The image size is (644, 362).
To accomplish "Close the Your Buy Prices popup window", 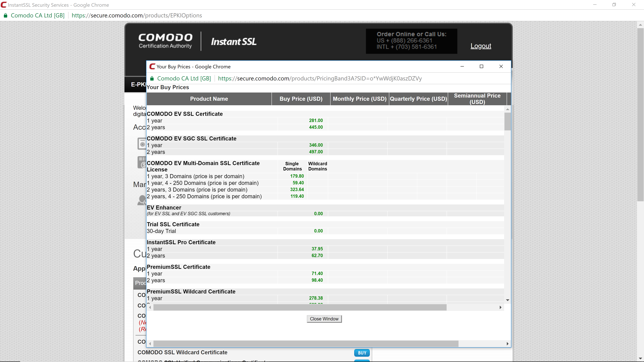I will pyautogui.click(x=501, y=67).
